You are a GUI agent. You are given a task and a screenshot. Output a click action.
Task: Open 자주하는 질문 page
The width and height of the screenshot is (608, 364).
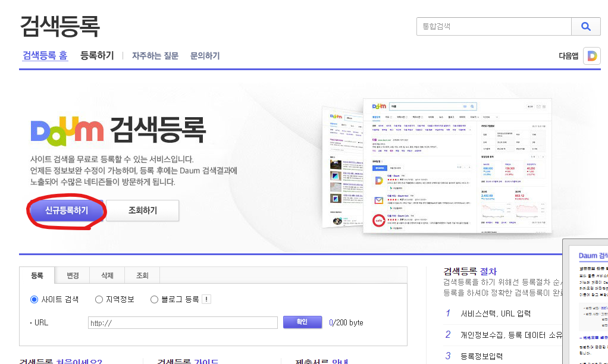155,56
